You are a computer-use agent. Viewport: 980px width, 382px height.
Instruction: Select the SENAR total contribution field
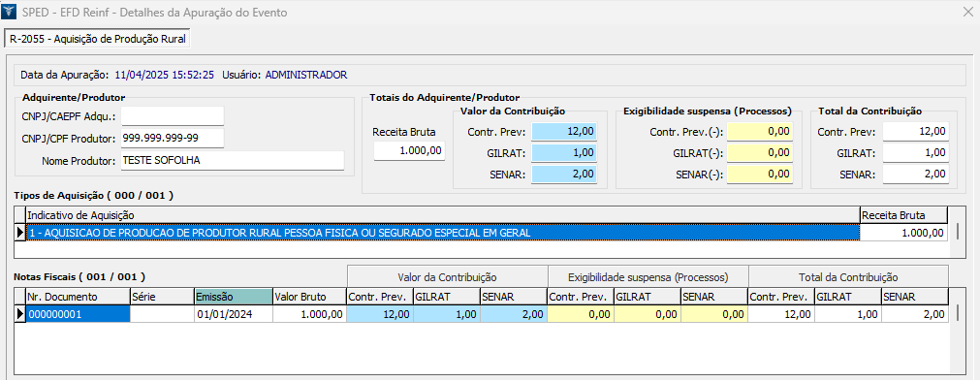[x=916, y=174]
